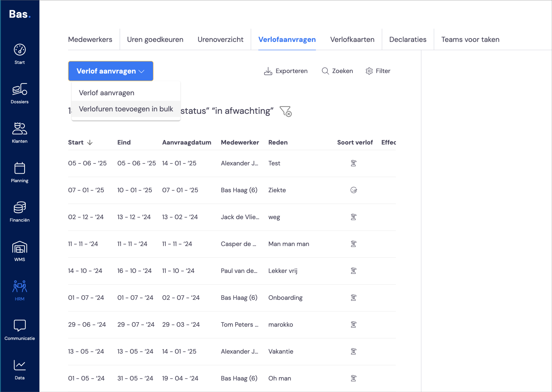Click employee Alexander J... in Test row
The height and width of the screenshot is (392, 552).
pyautogui.click(x=239, y=163)
